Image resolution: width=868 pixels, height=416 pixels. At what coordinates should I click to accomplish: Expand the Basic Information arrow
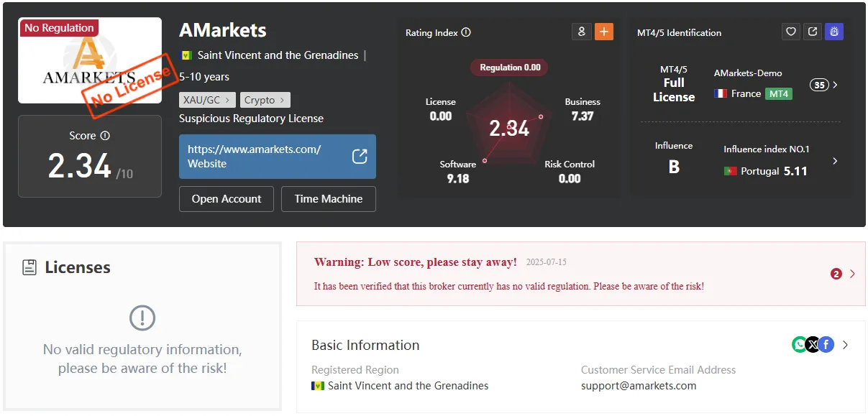[846, 345]
